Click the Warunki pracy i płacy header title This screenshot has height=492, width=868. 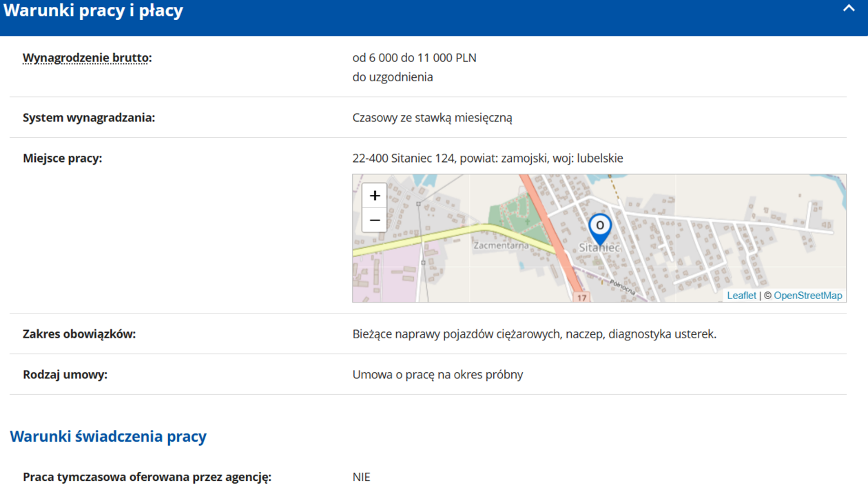94,11
